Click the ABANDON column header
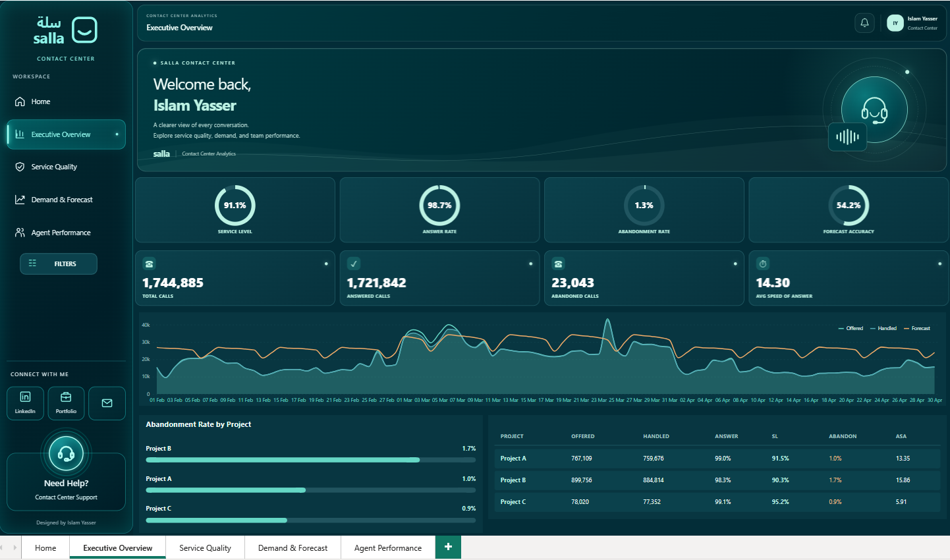 click(843, 436)
